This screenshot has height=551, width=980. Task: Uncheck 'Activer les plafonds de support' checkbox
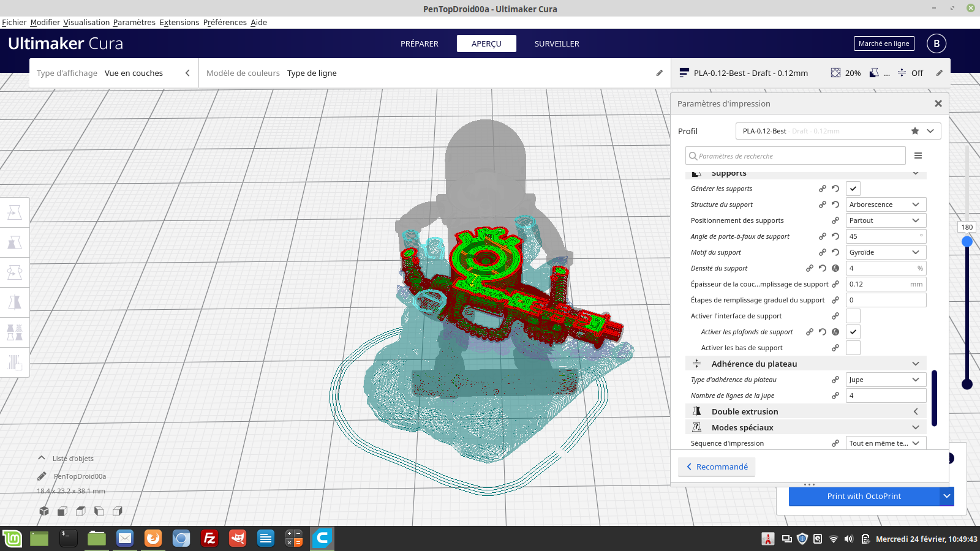(853, 332)
